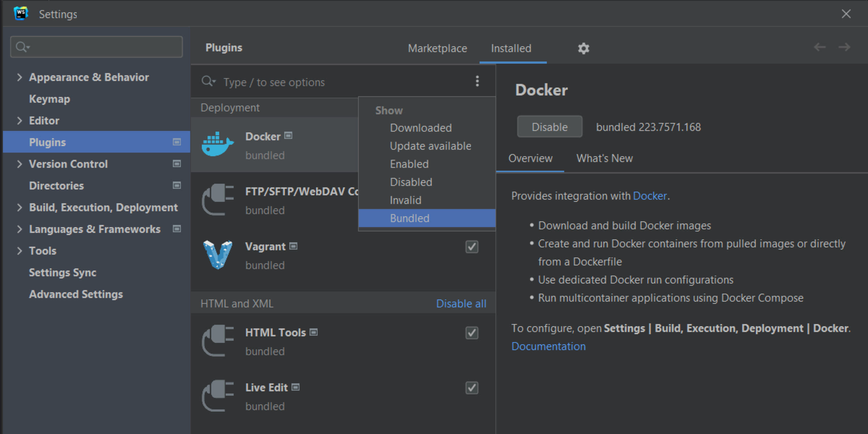The width and height of the screenshot is (868, 434).
Task: Open the Documentation link
Action: tap(548, 346)
